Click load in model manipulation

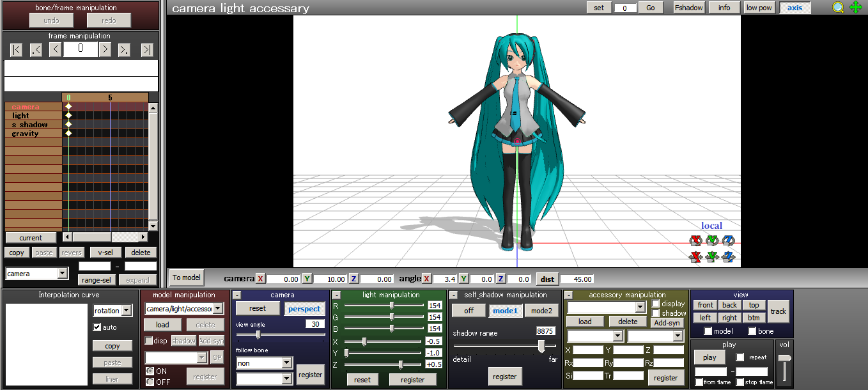click(x=163, y=325)
